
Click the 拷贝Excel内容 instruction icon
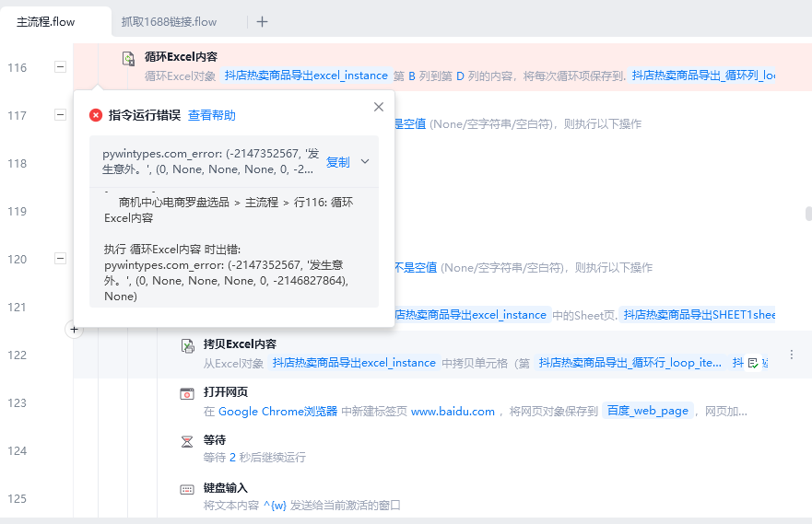click(187, 345)
